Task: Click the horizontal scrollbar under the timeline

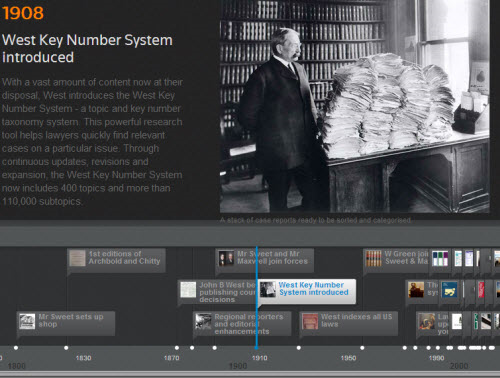Action: click(250, 373)
